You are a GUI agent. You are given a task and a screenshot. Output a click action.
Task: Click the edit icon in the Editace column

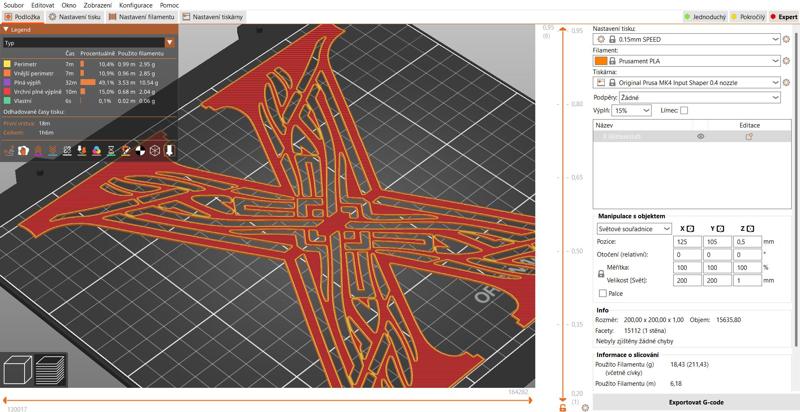[749, 136]
